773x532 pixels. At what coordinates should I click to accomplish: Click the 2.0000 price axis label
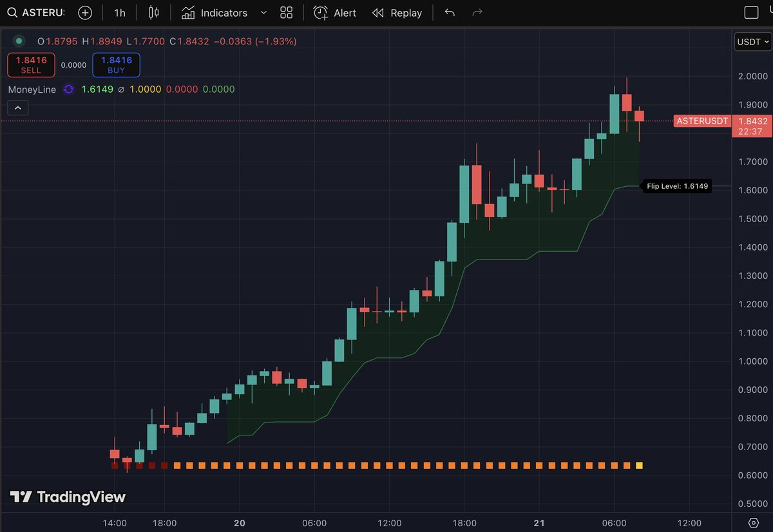pos(752,76)
